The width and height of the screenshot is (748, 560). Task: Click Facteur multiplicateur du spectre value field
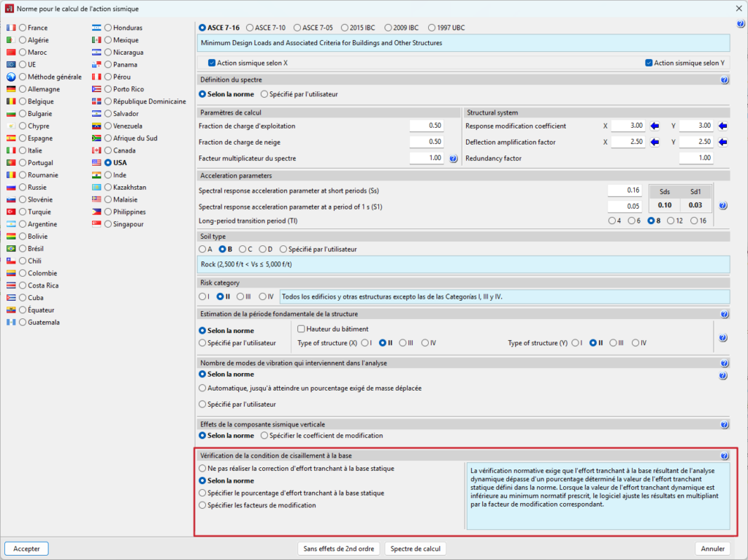point(427,158)
